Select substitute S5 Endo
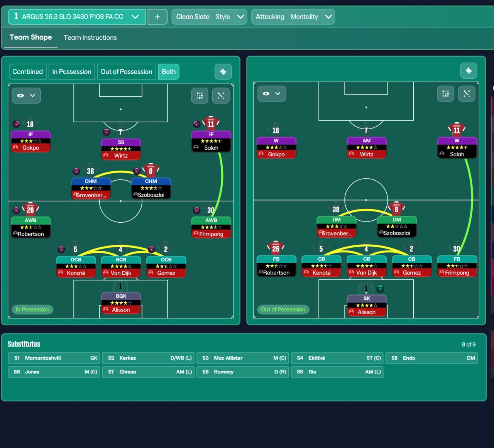Viewport: 494px width, 448px height. 432,358
